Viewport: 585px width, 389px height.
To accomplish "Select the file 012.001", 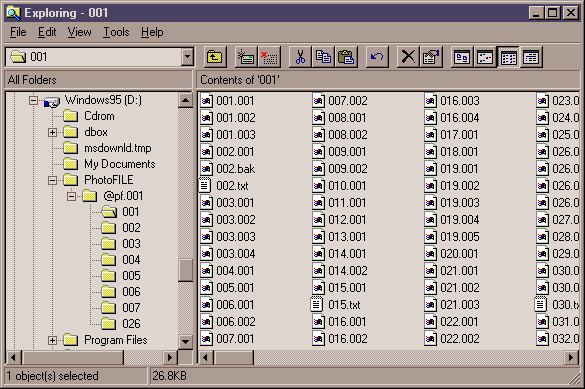I will click(340, 220).
